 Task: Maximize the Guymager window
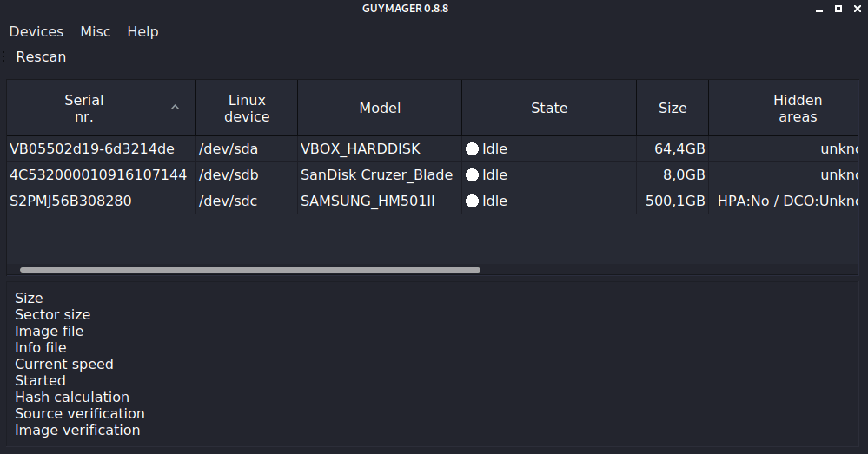pyautogui.click(x=838, y=9)
